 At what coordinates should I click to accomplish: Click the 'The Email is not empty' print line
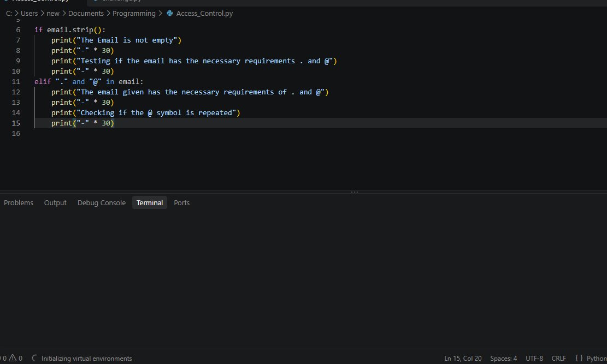click(x=116, y=40)
